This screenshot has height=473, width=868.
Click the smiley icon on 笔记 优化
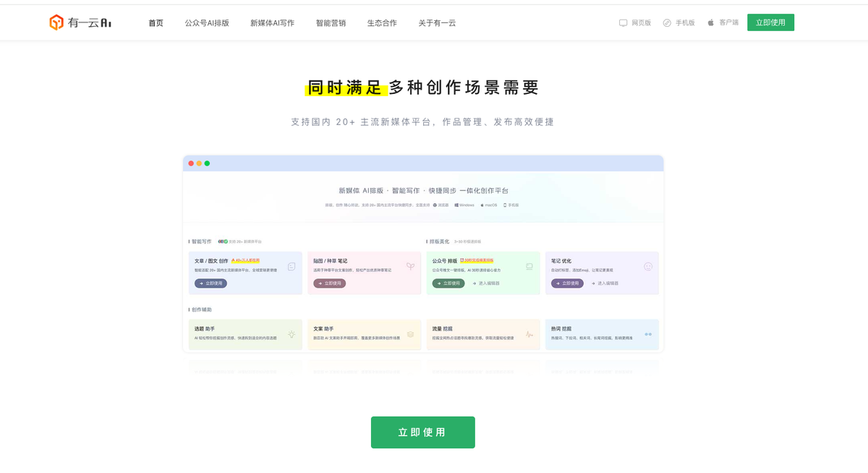(648, 266)
